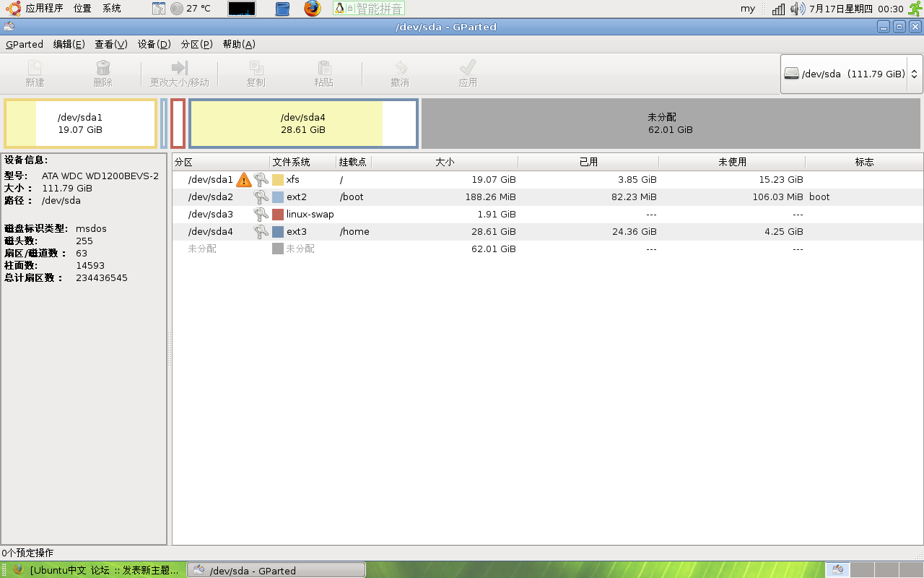Select /dev/sda1 block in disk map
This screenshot has width=924, height=578.
80,124
